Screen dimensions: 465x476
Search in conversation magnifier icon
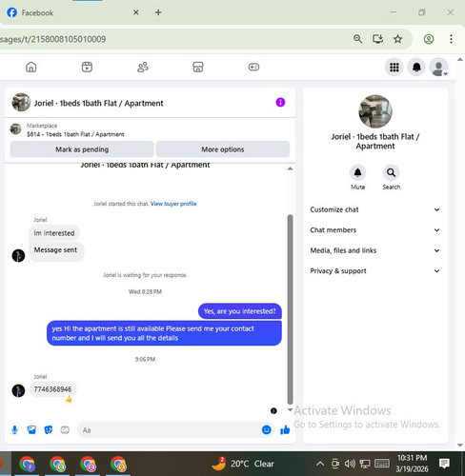391,173
